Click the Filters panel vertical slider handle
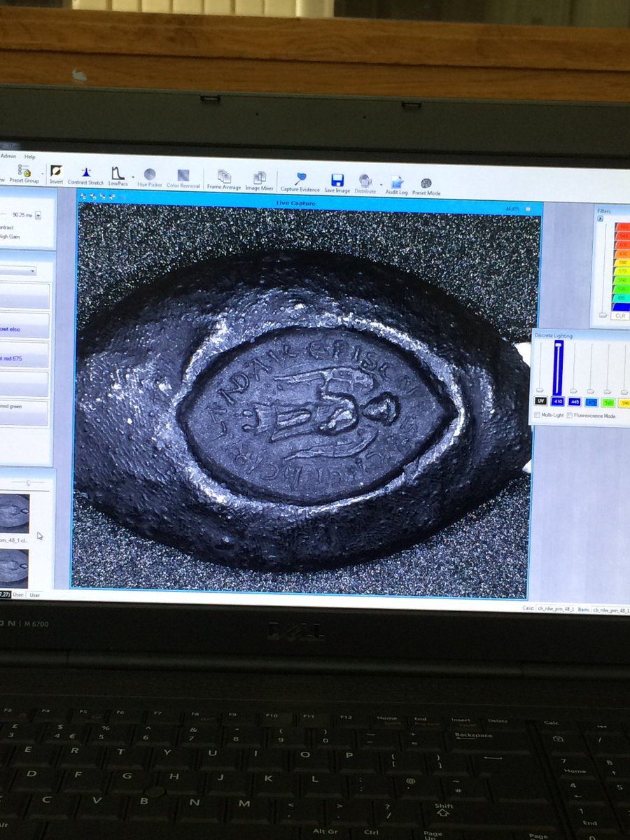The width and height of the screenshot is (630, 840). 603,315
